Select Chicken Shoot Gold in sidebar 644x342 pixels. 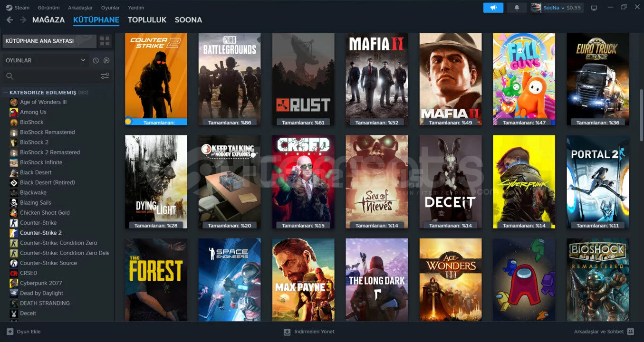tap(45, 213)
